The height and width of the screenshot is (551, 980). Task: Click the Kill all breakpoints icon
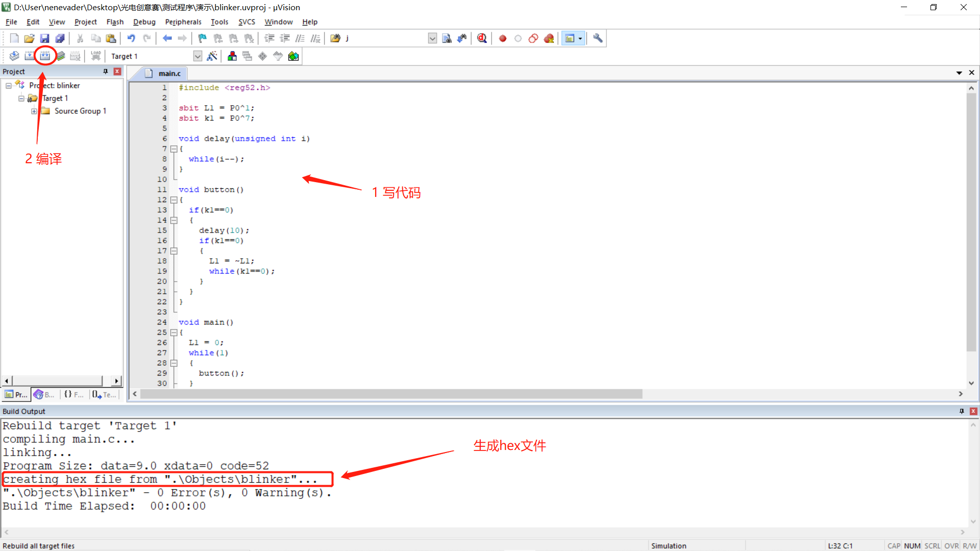click(x=549, y=38)
